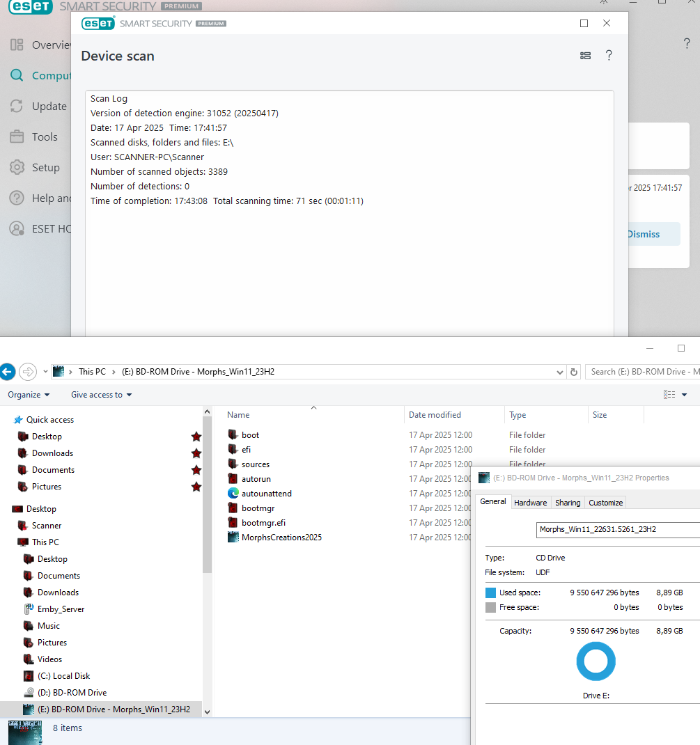Open the Give access to dropdown
Screen dimensions: 700x745
coord(101,395)
